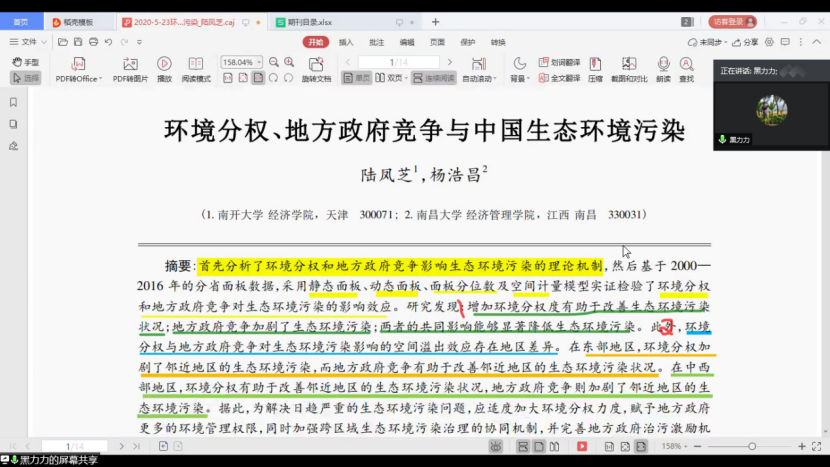Switch to the 稻壳模板 tab
This screenshot has width=830, height=467.
78,22
